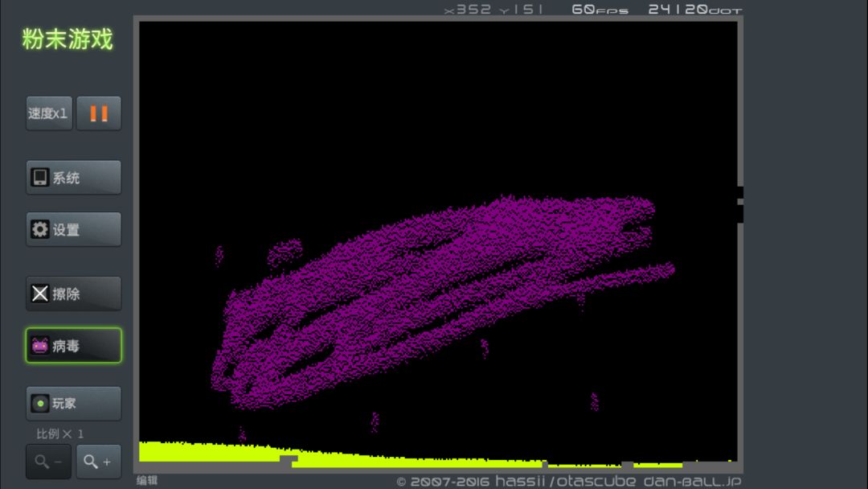Viewport: 868px width, 489px height.
Task: Select the 病毒 virus element
Action: (74, 346)
